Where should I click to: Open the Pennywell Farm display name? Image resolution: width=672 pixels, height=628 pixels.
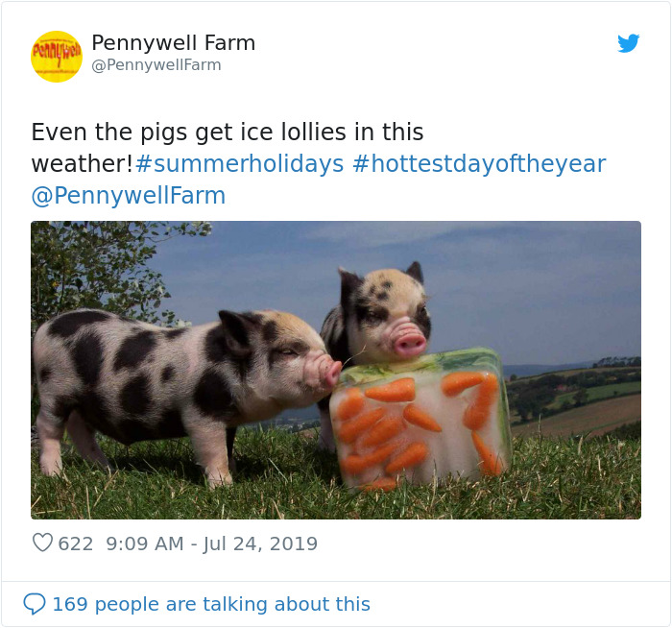(x=173, y=43)
